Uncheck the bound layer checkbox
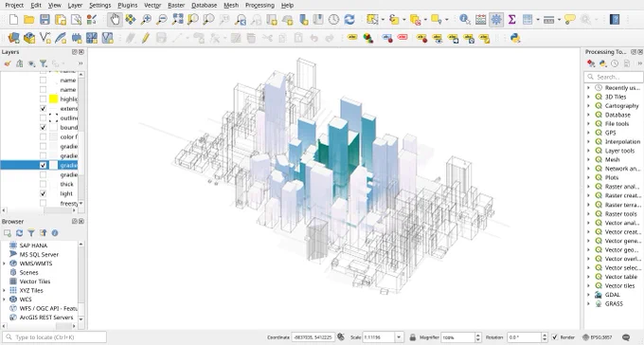The image size is (644, 345). click(44, 127)
